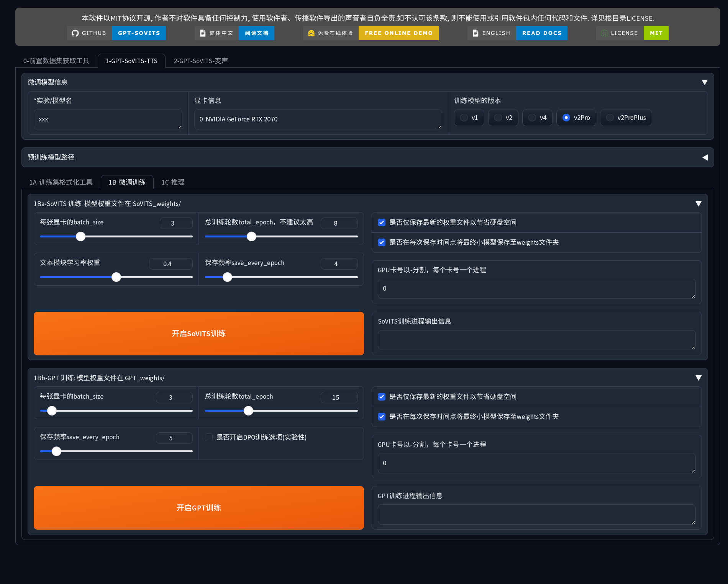728x584 pixels.
Task: Click the SoVITS total_epoch slider handle
Action: coord(251,237)
